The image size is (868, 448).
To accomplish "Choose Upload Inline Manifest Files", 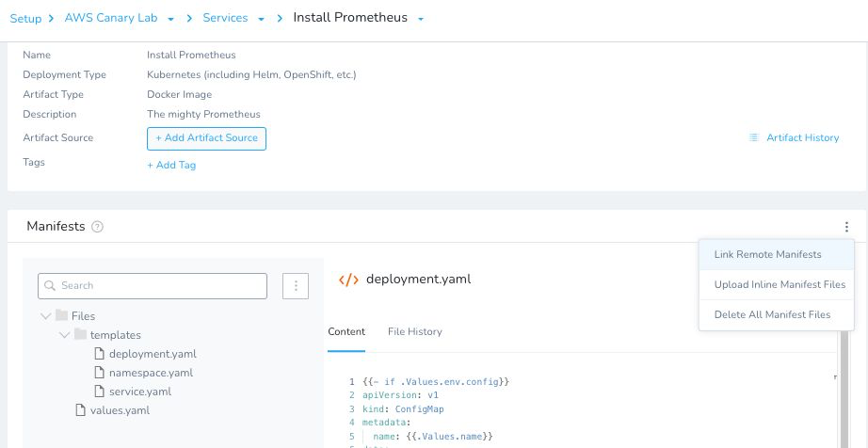I will (x=777, y=284).
